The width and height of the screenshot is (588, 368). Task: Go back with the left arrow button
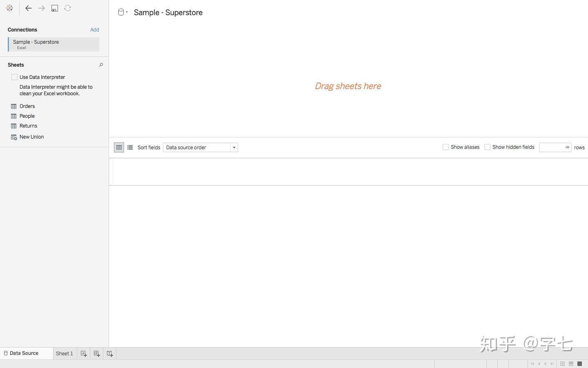click(x=28, y=8)
